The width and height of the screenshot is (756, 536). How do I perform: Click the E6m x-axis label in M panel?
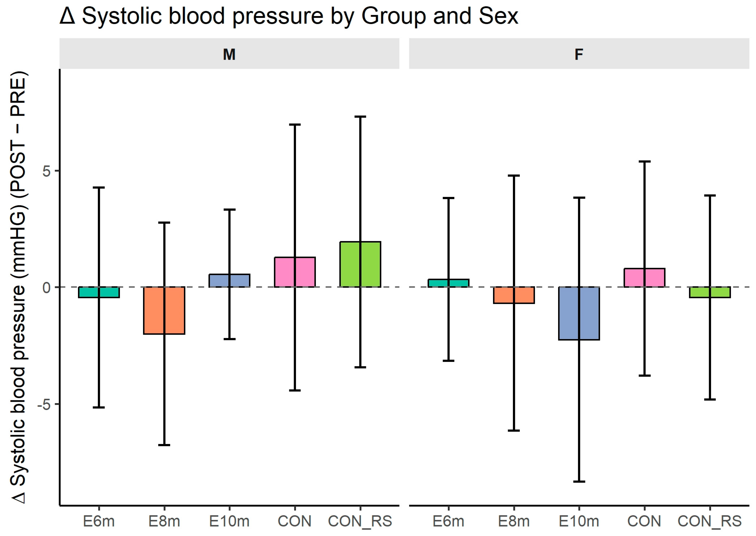pos(99,522)
